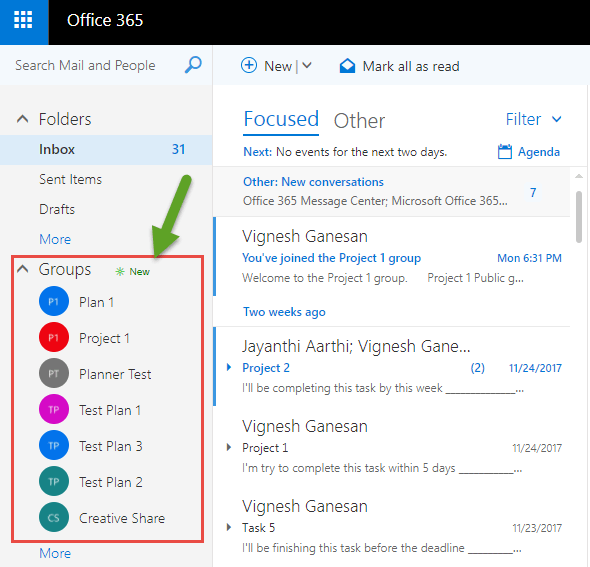Image resolution: width=590 pixels, height=567 pixels.
Task: Select the Inbox folder
Action: point(106,149)
